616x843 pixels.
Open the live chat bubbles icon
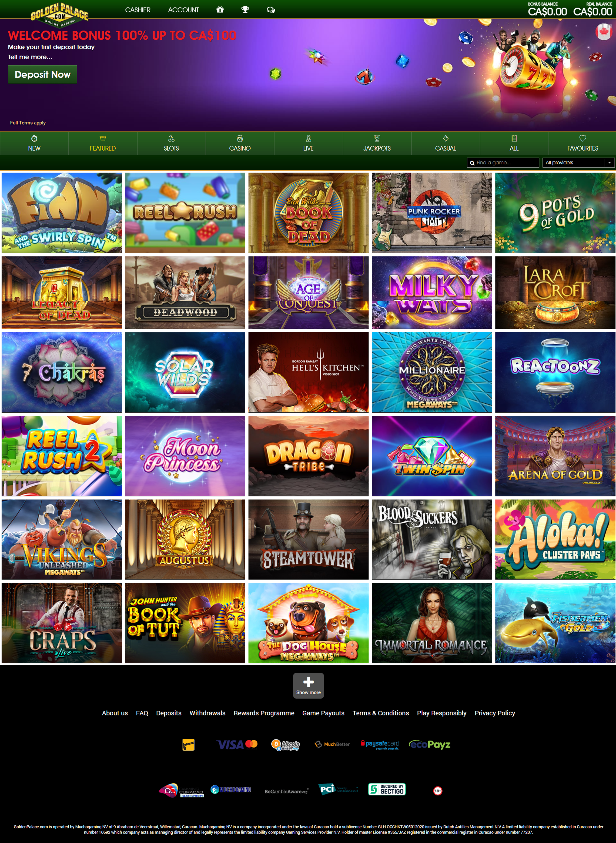coord(271,10)
